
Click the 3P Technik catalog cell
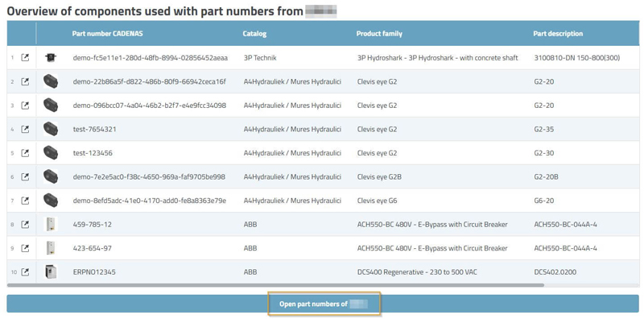(260, 58)
